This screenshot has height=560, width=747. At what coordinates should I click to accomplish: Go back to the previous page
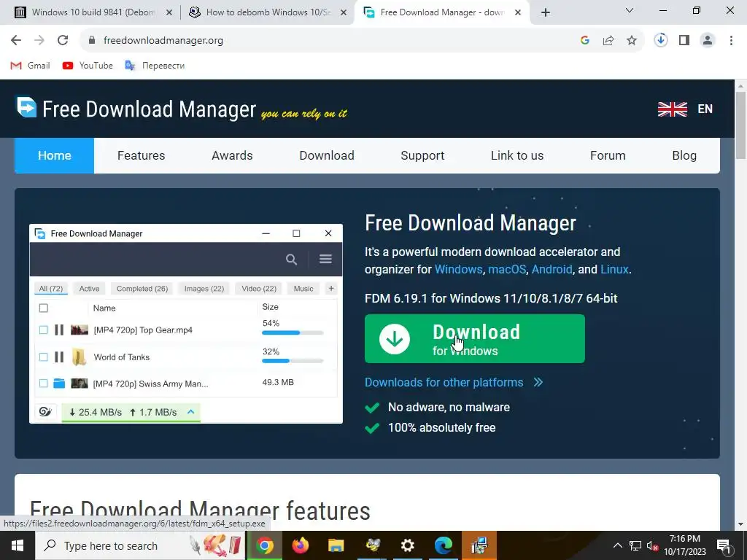[x=16, y=41]
